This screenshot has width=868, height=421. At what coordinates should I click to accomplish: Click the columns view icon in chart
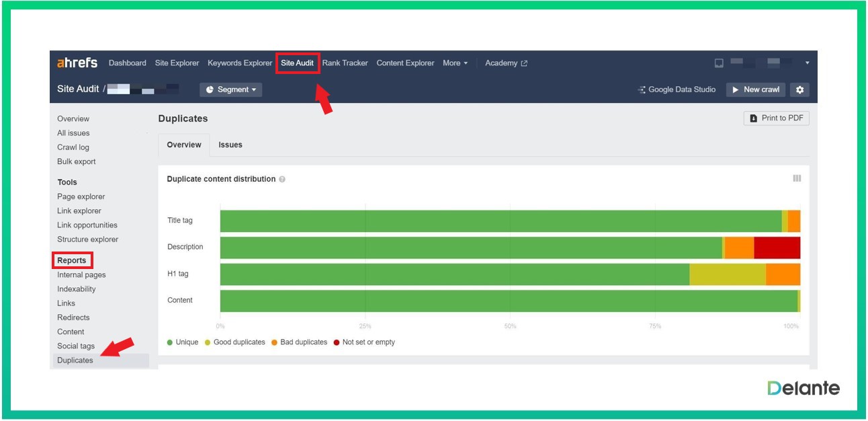[797, 178]
